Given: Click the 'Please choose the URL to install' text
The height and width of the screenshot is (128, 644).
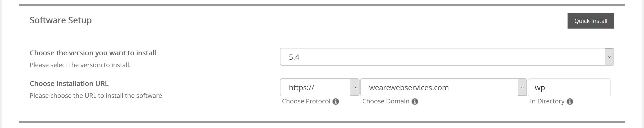Looking at the screenshot, I should [96, 95].
